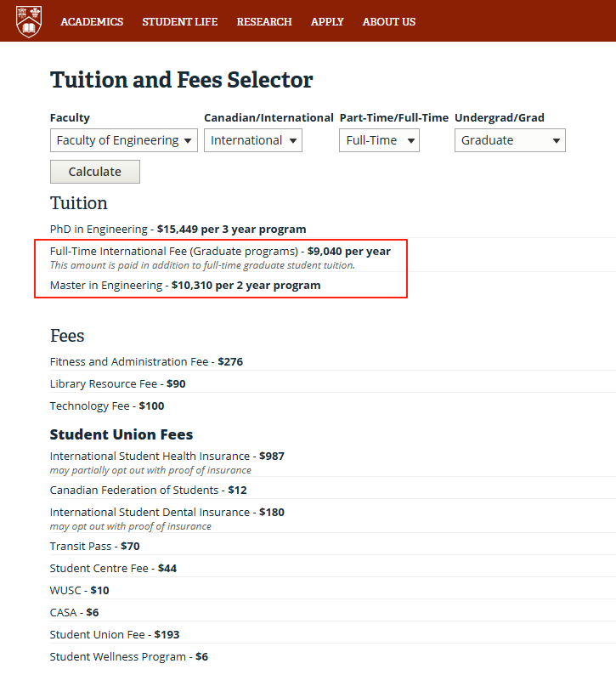Image resolution: width=616 pixels, height=692 pixels.
Task: Click International Student Health Insurance entry
Action: pos(167,457)
